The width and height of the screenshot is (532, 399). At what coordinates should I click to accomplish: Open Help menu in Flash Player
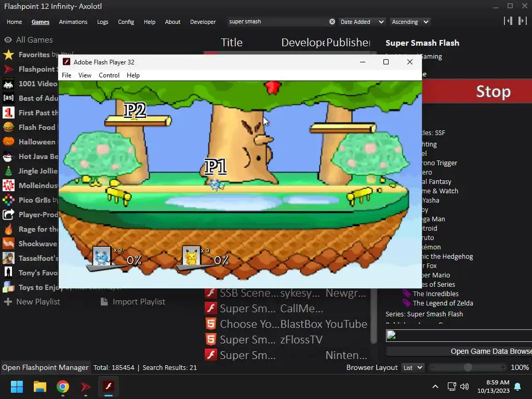(133, 75)
